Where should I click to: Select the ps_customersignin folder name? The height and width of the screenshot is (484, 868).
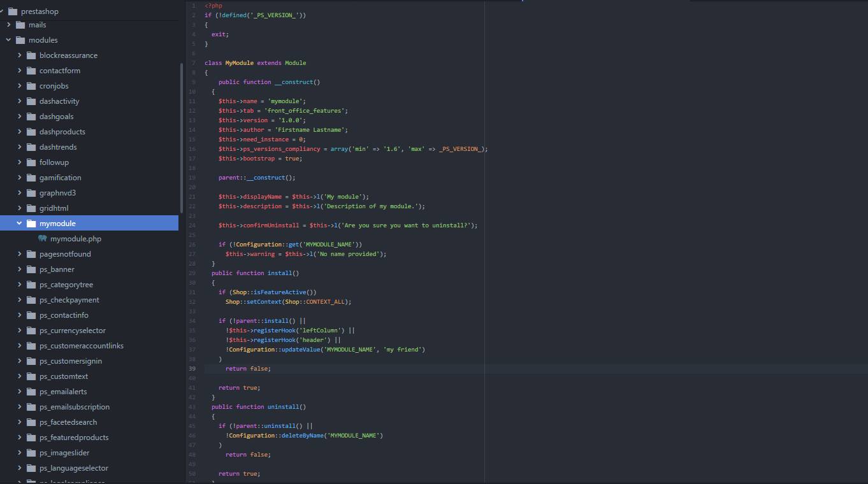[x=71, y=361]
